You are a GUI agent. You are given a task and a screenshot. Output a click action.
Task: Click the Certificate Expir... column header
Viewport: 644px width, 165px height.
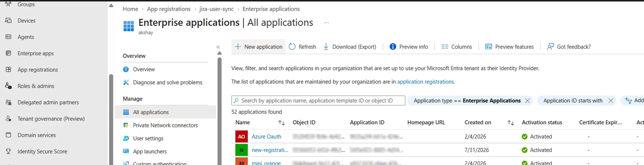point(600,123)
